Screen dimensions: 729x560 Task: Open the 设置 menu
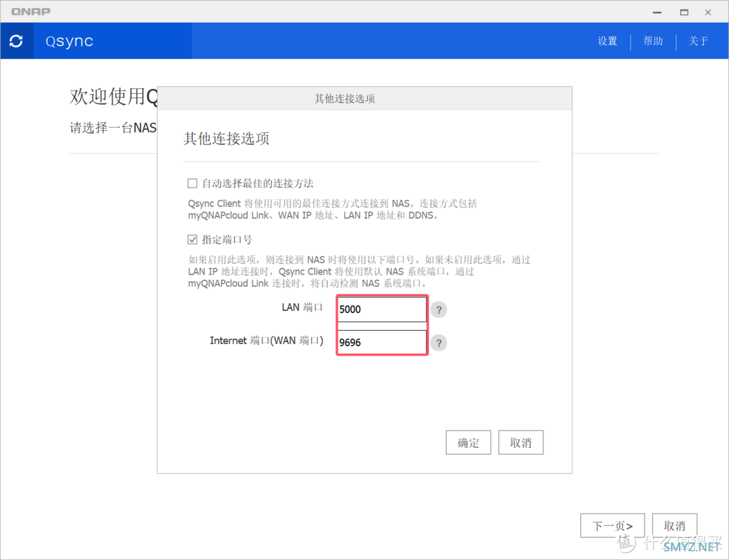point(607,41)
